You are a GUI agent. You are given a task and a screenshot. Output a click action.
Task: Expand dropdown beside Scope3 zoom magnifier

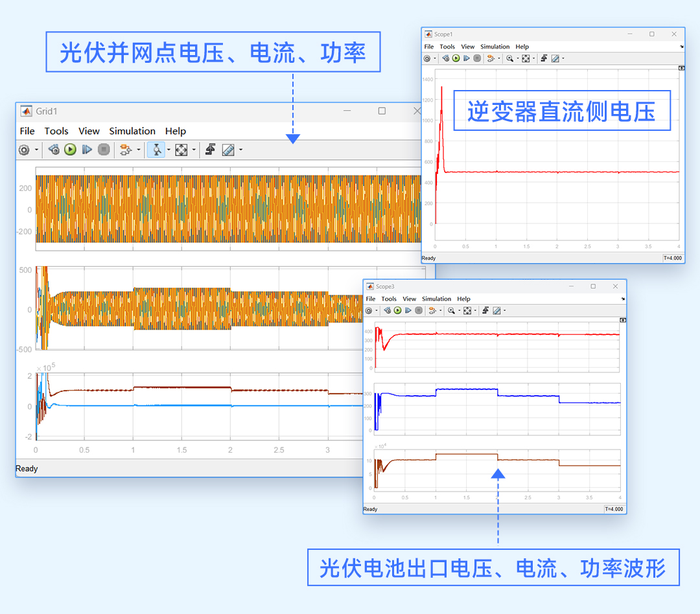coord(460,311)
